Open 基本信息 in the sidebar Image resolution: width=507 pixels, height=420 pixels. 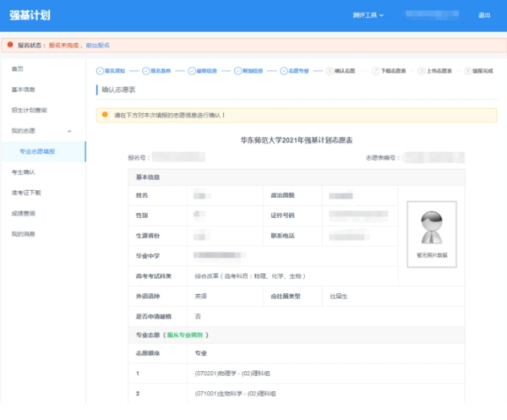click(24, 90)
